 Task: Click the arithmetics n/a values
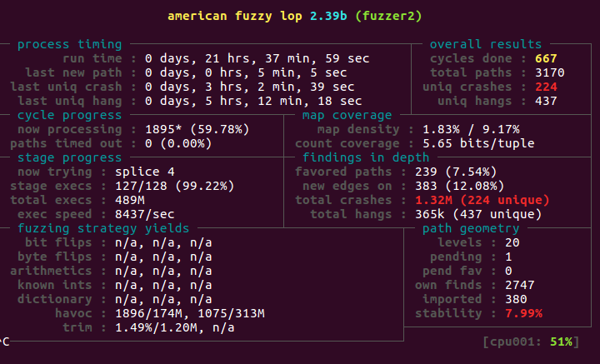[163, 271]
